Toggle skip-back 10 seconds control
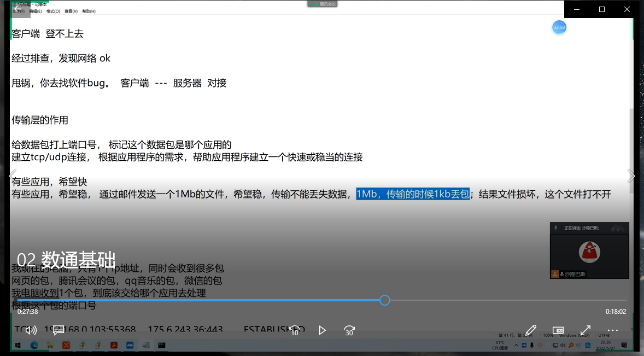Viewport: 644px width, 356px height. click(x=295, y=330)
